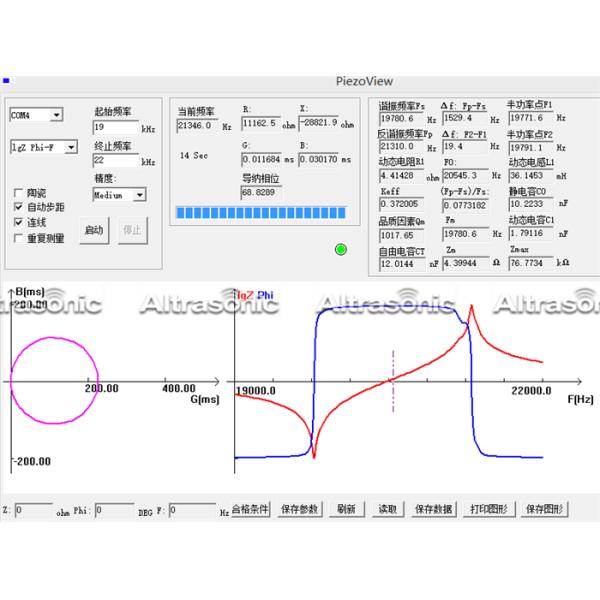The height and width of the screenshot is (600, 600).
Task: Click the 终止频率 field showing 22
Action: point(116,160)
